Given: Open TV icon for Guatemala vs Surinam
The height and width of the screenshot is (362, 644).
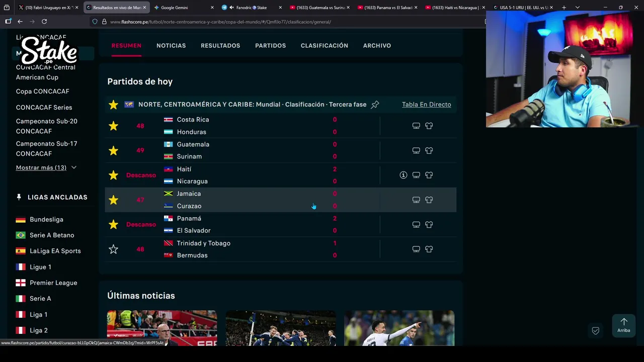Looking at the screenshot, I should click(x=416, y=150).
